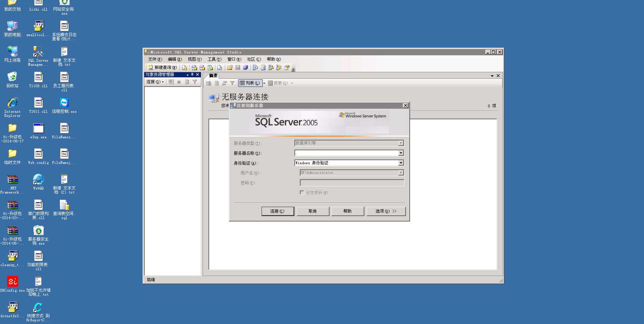This screenshot has height=324, width=644.
Task: Click the 报表(O) button in the Summary toolbar
Action: coord(278,83)
